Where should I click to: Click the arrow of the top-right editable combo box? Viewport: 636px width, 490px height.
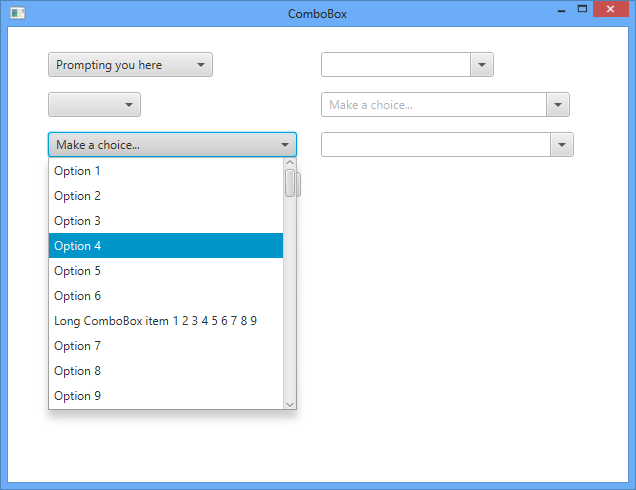tap(482, 65)
